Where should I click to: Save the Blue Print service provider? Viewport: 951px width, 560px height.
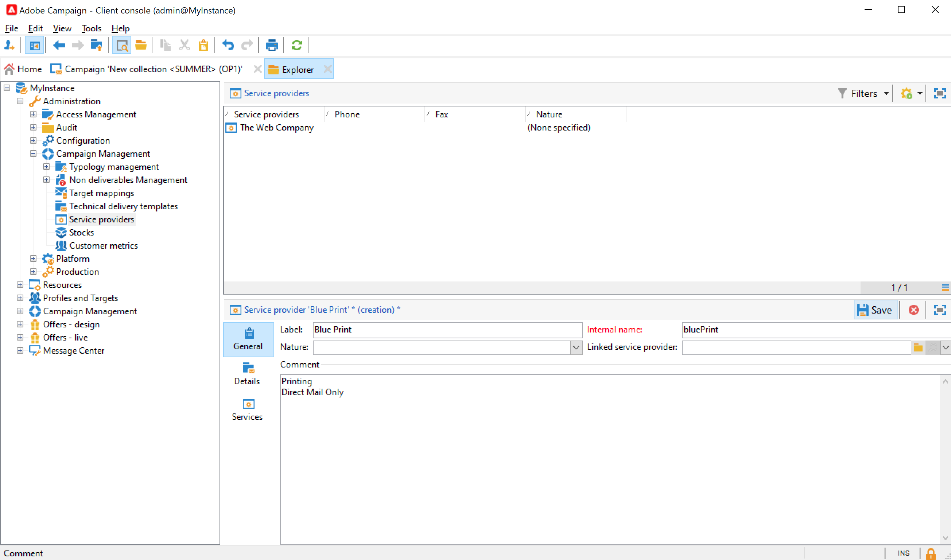point(875,310)
